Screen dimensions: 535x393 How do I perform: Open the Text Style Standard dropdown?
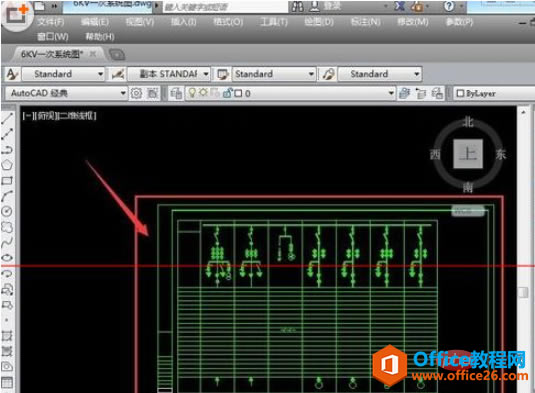click(x=63, y=74)
